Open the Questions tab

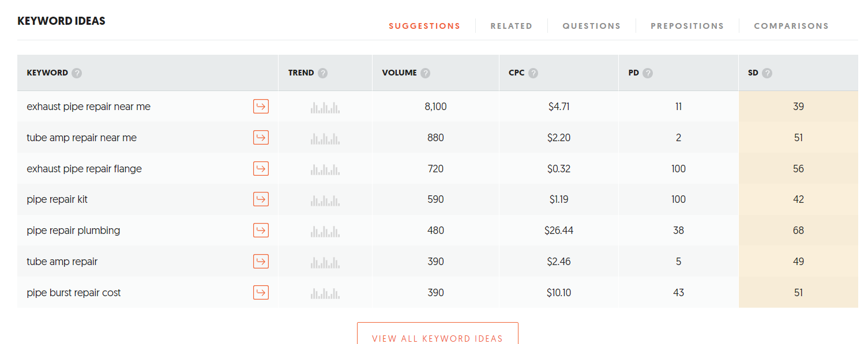(591, 26)
